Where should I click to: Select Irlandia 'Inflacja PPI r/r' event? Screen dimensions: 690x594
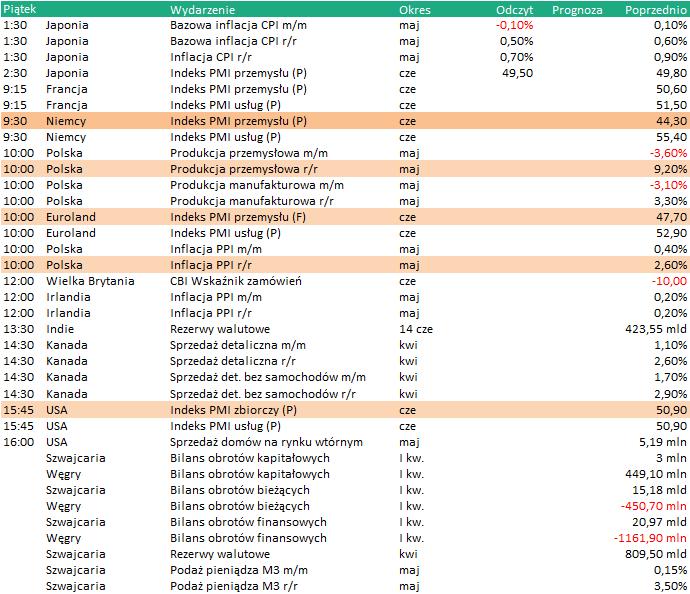[211, 313]
